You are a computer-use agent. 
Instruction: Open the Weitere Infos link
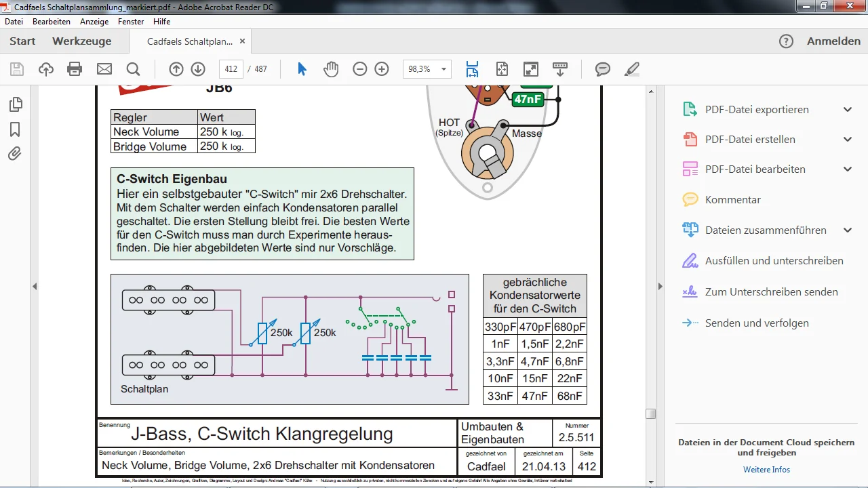[766, 470]
